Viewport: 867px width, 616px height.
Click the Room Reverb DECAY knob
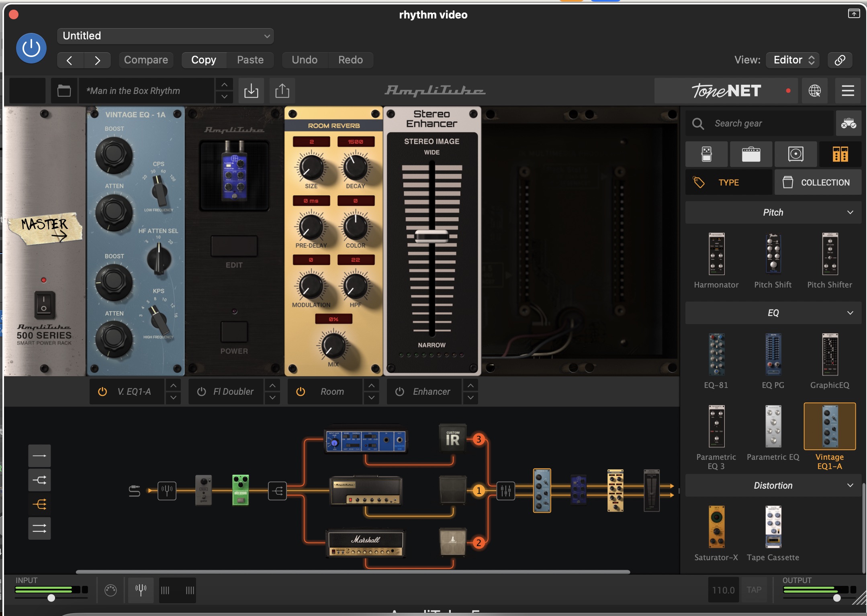pos(355,167)
